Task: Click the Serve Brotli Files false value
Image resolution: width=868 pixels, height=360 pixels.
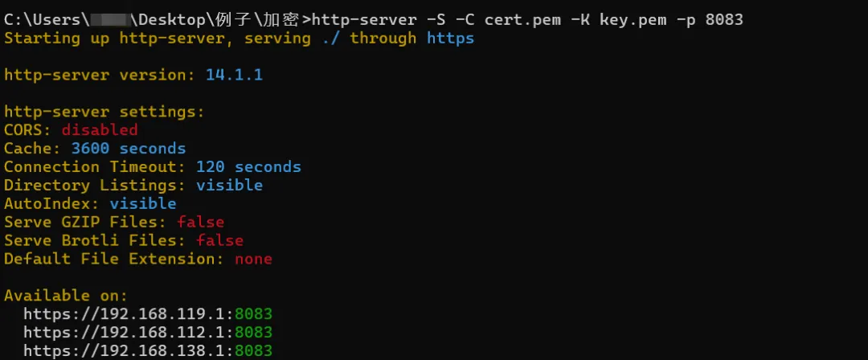Action: click(x=219, y=240)
